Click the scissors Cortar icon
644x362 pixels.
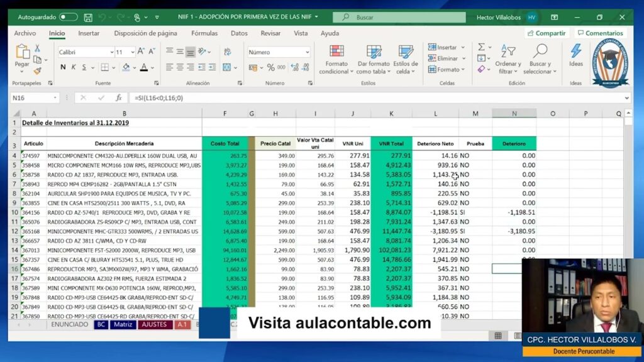click(x=38, y=48)
